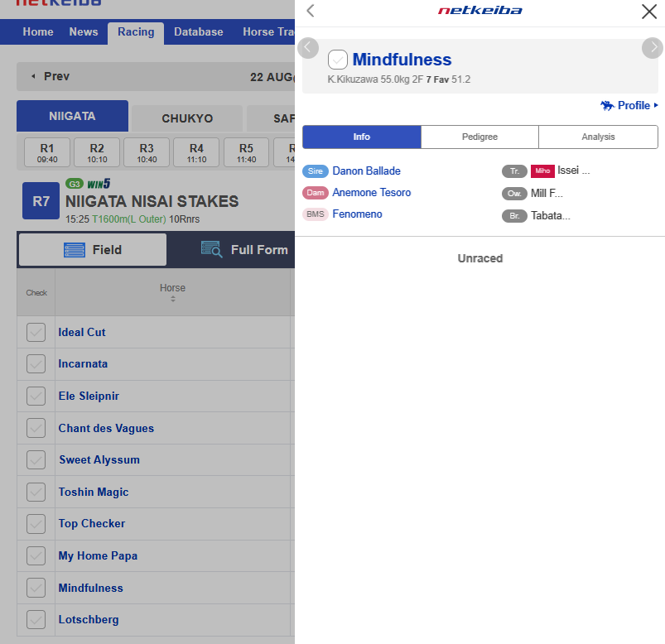Open sire Danon Ballade
Image resolution: width=665 pixels, height=644 pixels.
pyautogui.click(x=366, y=171)
